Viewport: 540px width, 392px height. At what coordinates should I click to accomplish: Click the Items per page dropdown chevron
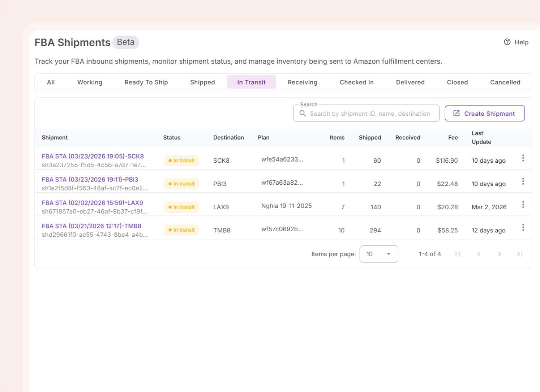(x=389, y=254)
